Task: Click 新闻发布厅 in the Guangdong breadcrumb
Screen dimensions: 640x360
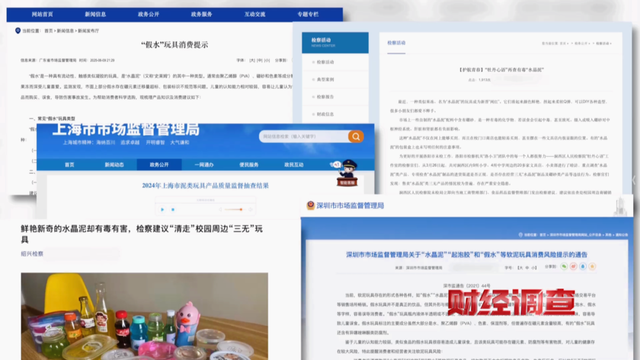Action: [88, 31]
